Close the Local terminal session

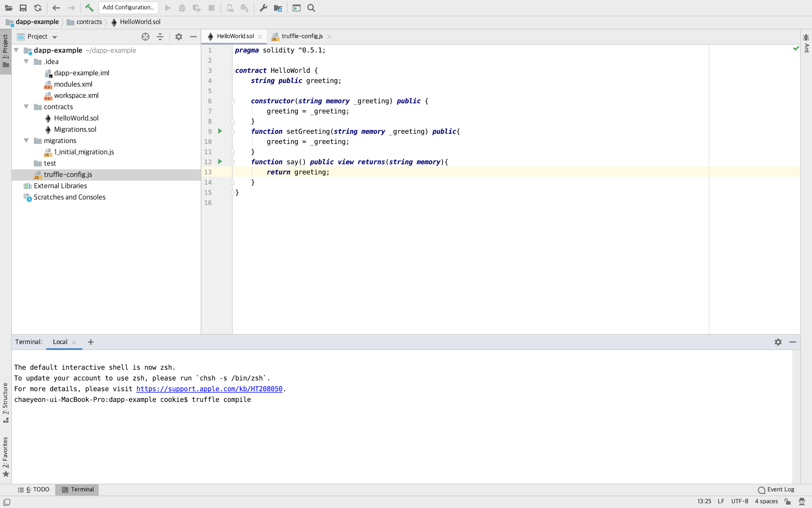coord(74,342)
